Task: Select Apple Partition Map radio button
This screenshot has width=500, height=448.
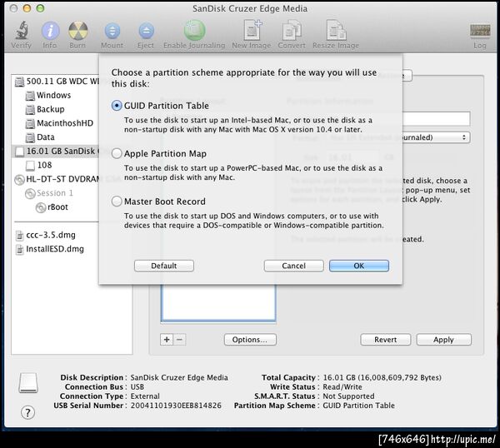Action: pos(117,153)
